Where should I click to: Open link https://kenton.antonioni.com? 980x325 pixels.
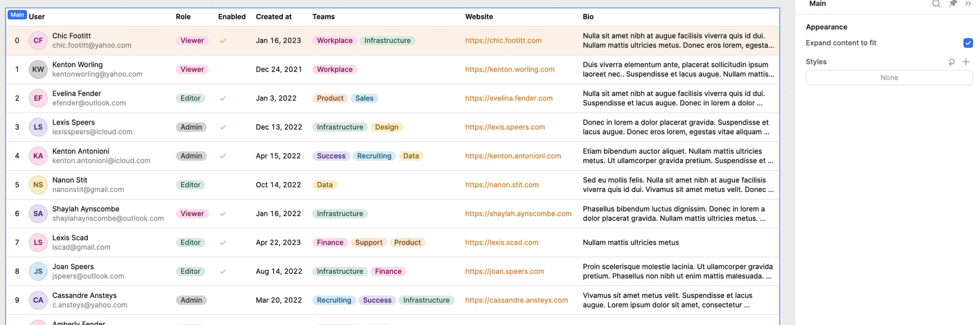tap(513, 156)
